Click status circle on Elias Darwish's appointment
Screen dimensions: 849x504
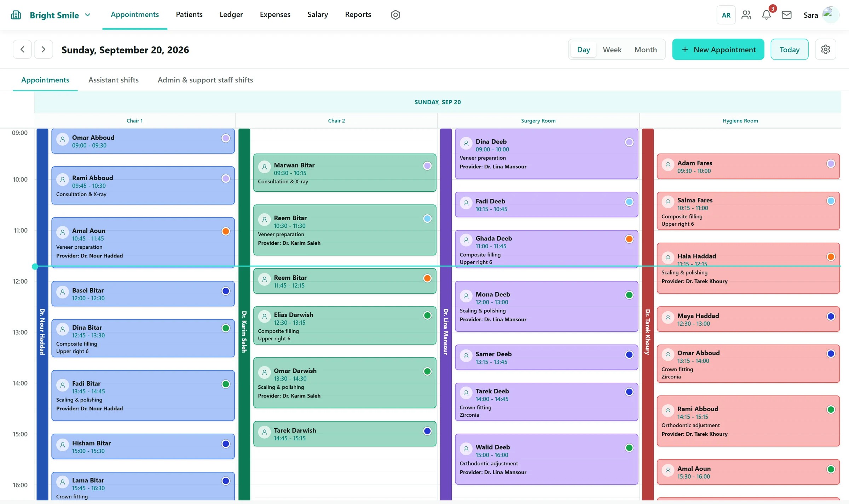(x=427, y=315)
